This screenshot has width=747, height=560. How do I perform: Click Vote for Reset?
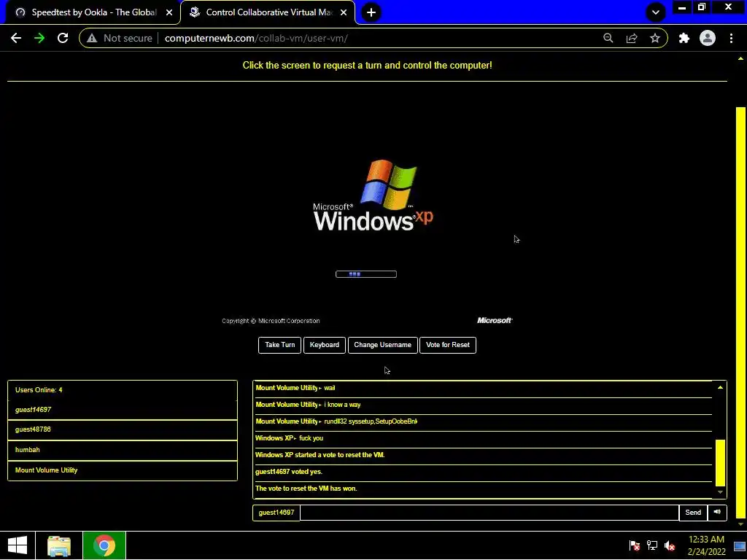448,345
